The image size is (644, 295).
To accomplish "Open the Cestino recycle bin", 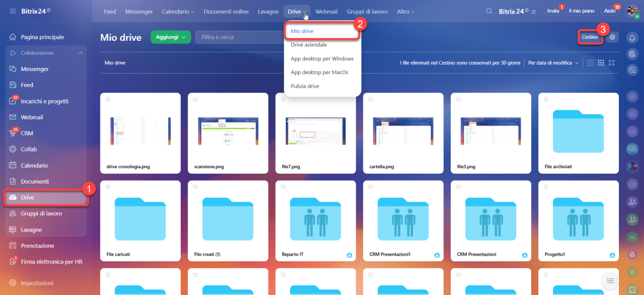I will 590,37.
